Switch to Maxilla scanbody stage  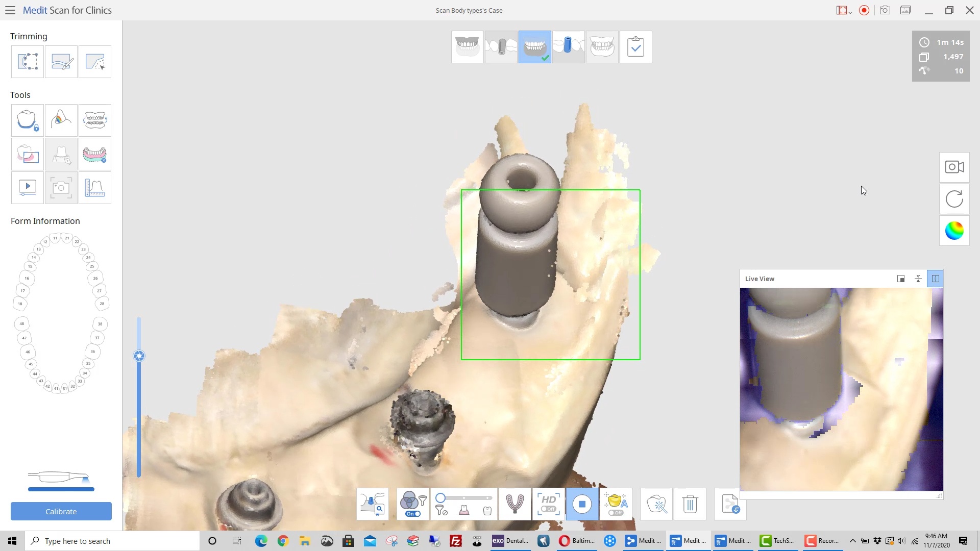501,47
